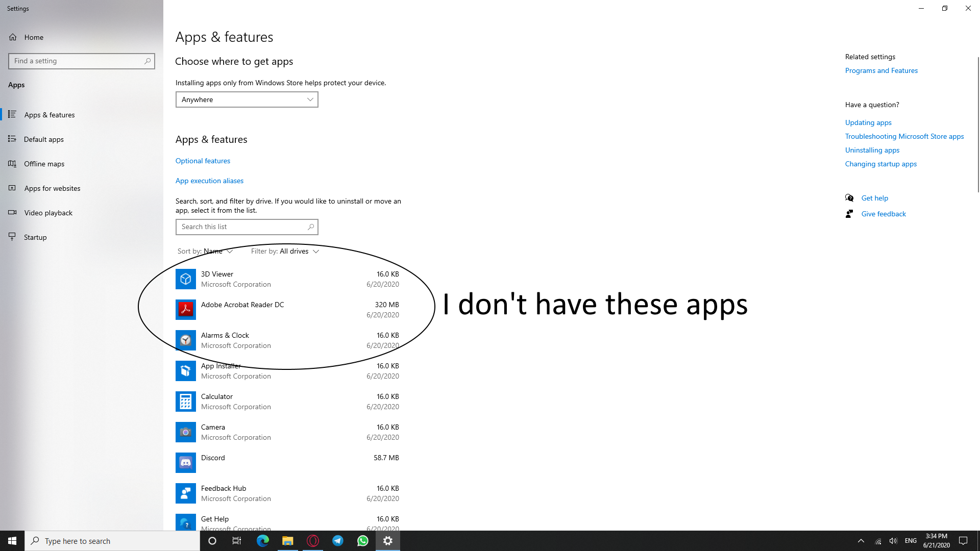
Task: Click the Apps for websites icon
Action: pyautogui.click(x=12, y=188)
